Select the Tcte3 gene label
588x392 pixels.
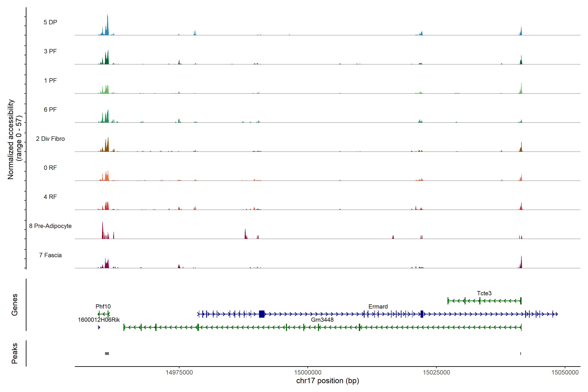(484, 293)
